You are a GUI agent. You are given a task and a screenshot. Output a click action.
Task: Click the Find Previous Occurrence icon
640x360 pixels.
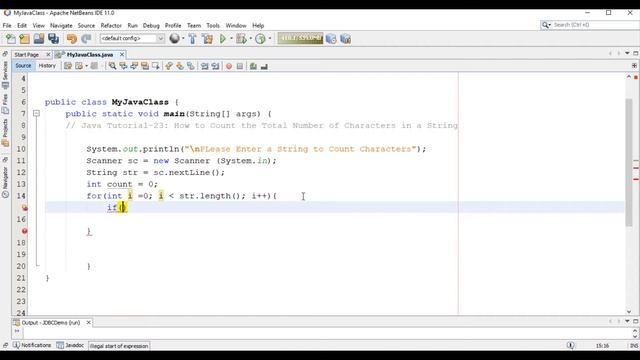(123, 66)
